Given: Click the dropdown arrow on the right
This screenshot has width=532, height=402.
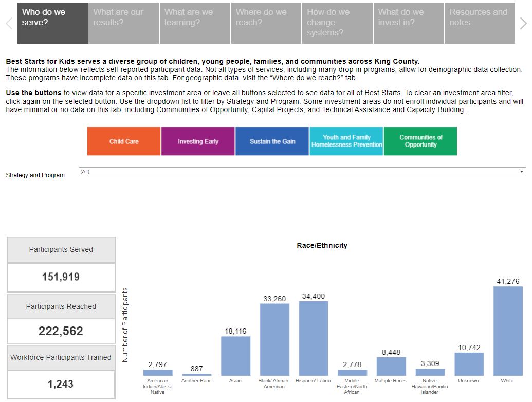Looking at the screenshot, I should tap(522, 171).
